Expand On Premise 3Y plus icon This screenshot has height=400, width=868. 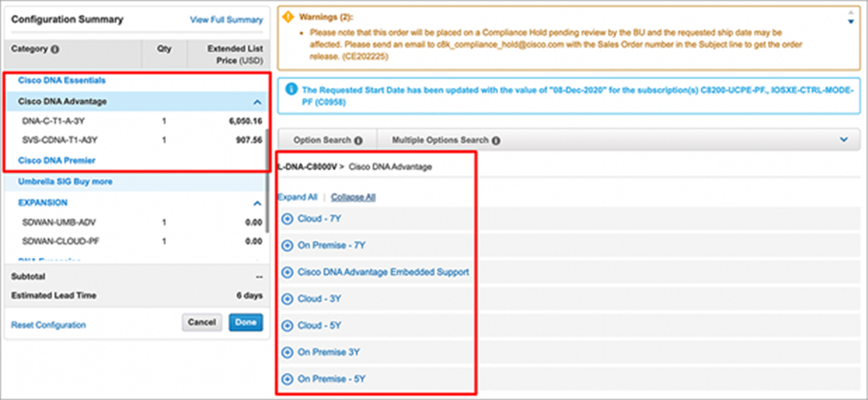287,352
